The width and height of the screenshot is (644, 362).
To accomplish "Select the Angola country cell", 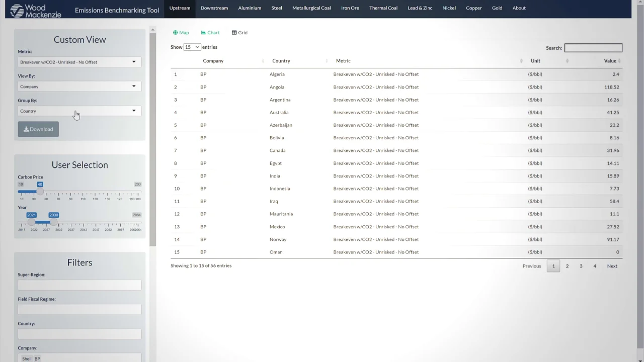I will [x=277, y=87].
